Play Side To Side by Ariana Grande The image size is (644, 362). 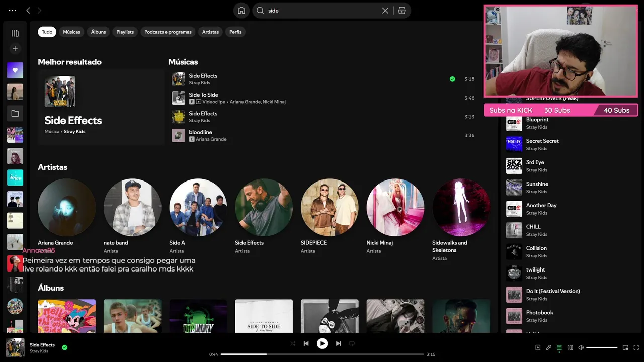click(x=323, y=98)
